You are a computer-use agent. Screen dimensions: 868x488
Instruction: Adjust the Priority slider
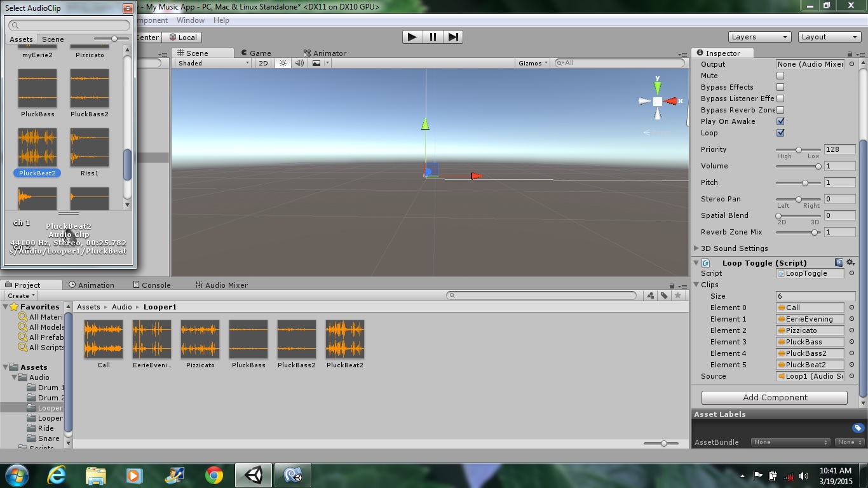(799, 149)
